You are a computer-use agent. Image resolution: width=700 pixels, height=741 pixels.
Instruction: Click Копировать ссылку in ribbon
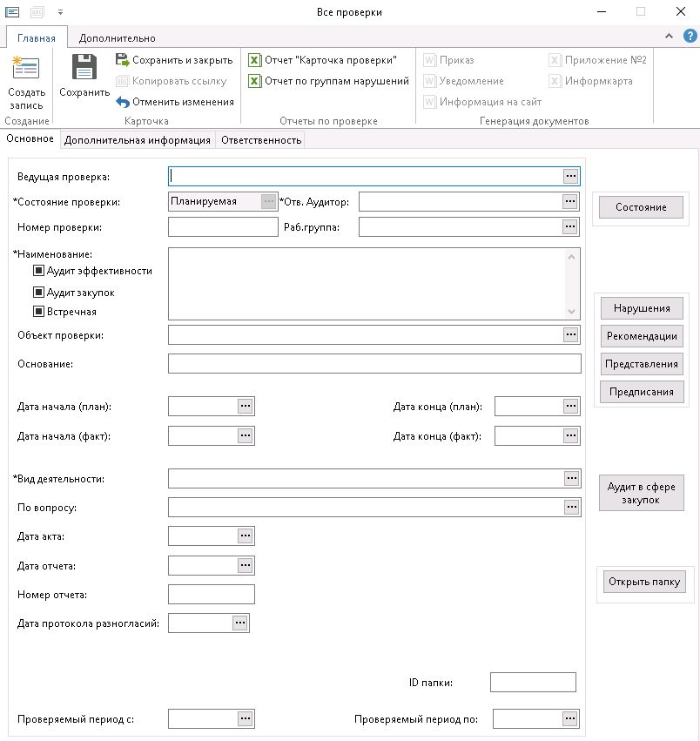tap(172, 81)
